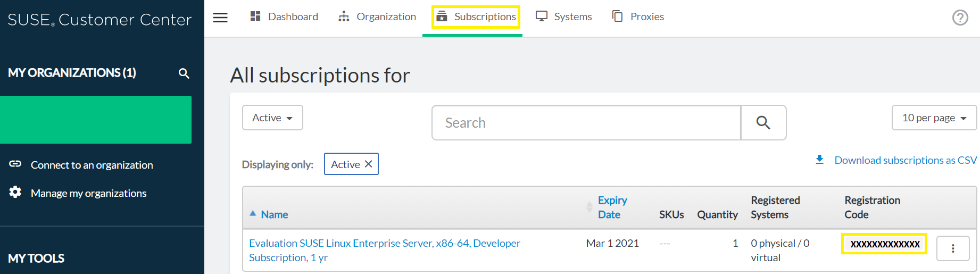Click the Registered Systems column header
The width and height of the screenshot is (980, 274).
(x=775, y=207)
